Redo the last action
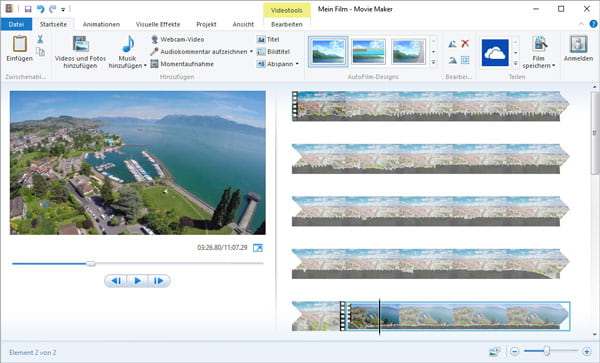The width and height of the screenshot is (600, 363). (52, 9)
